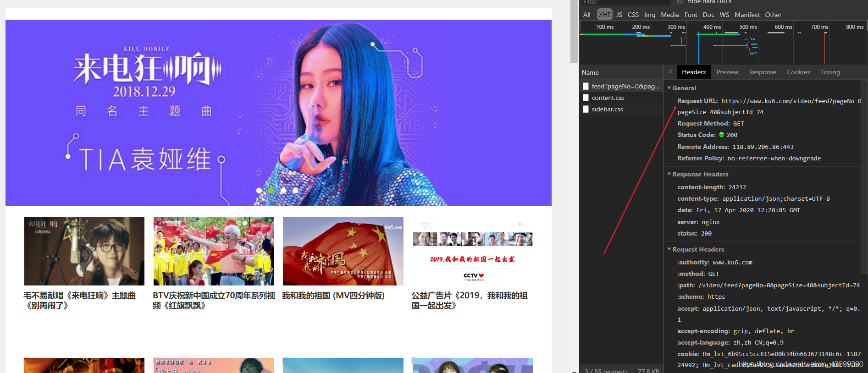Click the 400 ms timeline marker
This screenshot has width=868, height=373.
pos(712,27)
